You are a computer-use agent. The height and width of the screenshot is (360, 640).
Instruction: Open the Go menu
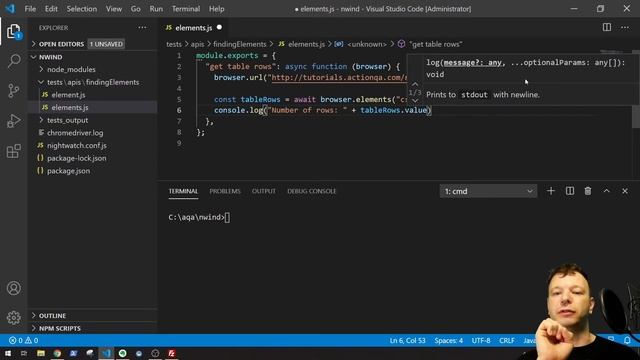pyautogui.click(x=136, y=9)
